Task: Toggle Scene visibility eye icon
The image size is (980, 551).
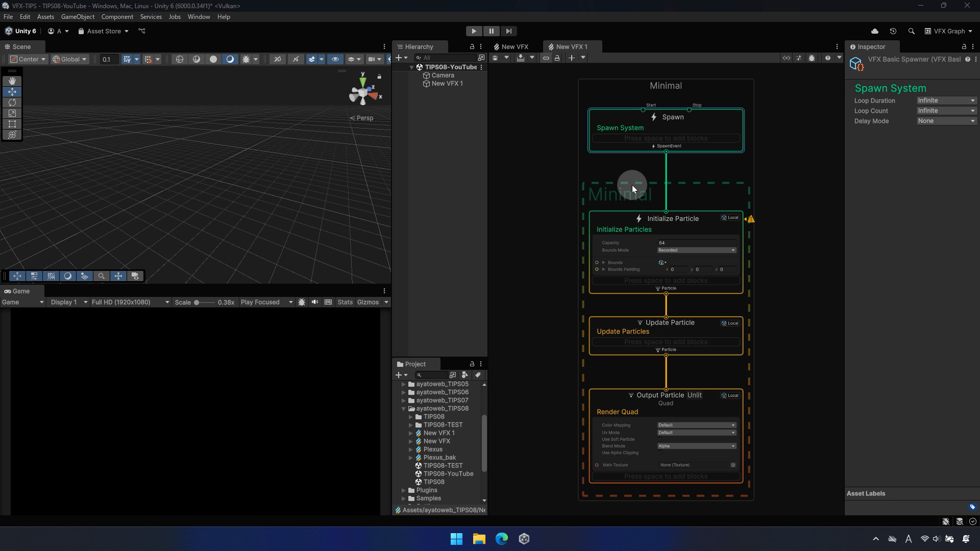Action: (335, 59)
